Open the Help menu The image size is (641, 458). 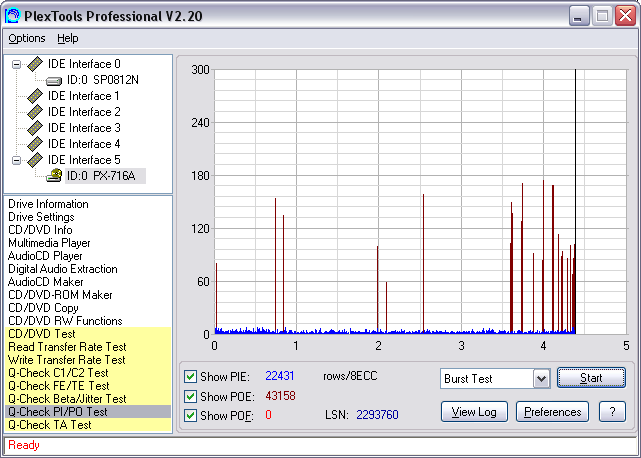[x=67, y=38]
